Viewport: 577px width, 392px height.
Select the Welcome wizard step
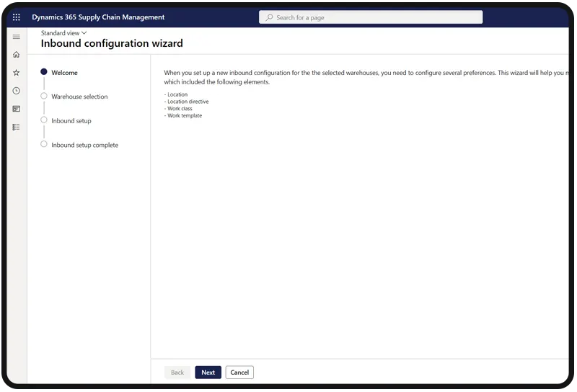tap(64, 73)
